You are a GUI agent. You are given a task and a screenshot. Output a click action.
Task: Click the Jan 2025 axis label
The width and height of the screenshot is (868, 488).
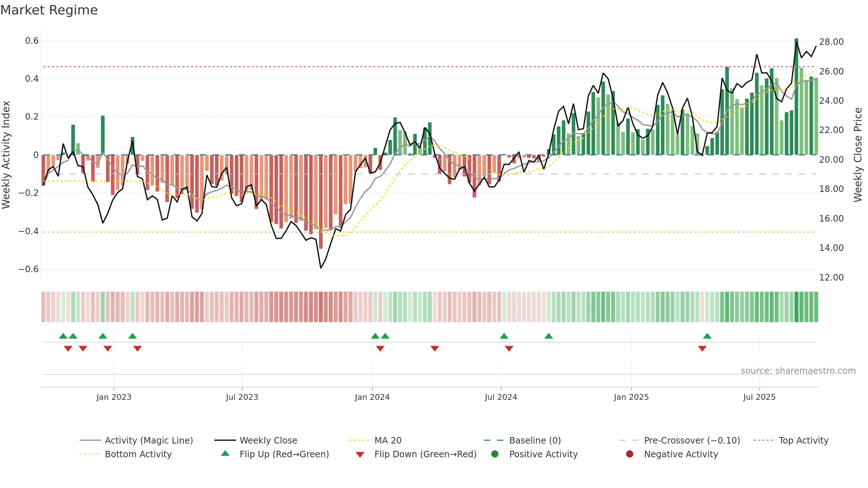[631, 397]
